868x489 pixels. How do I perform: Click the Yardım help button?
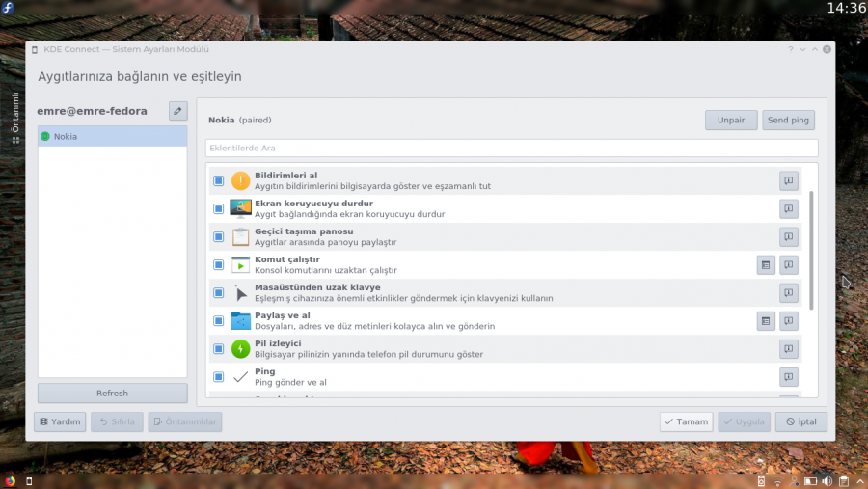click(60, 421)
